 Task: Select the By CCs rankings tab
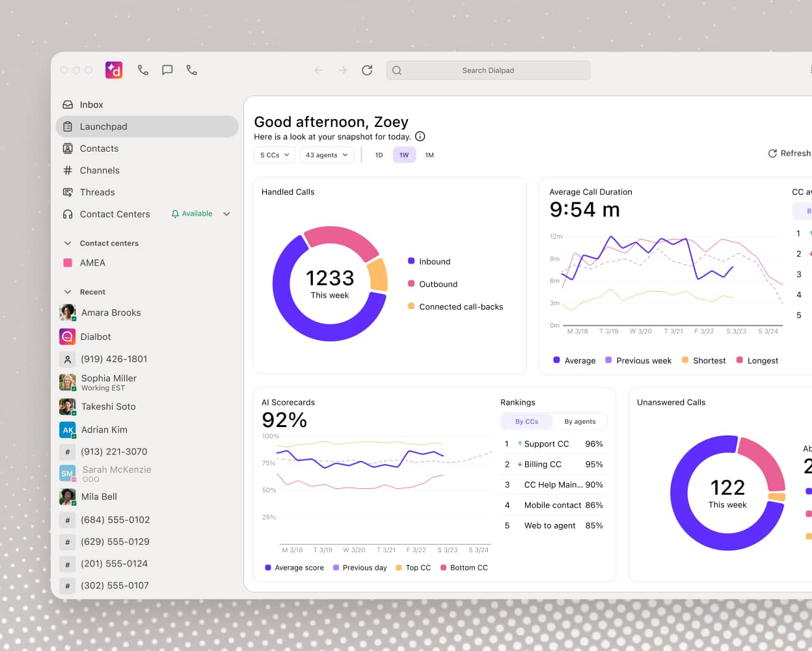(527, 421)
